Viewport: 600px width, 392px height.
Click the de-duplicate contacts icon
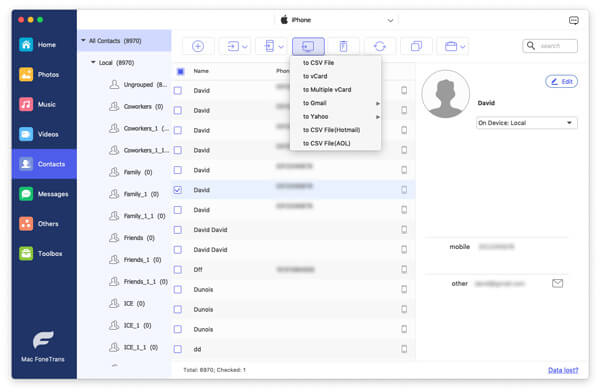(x=416, y=46)
